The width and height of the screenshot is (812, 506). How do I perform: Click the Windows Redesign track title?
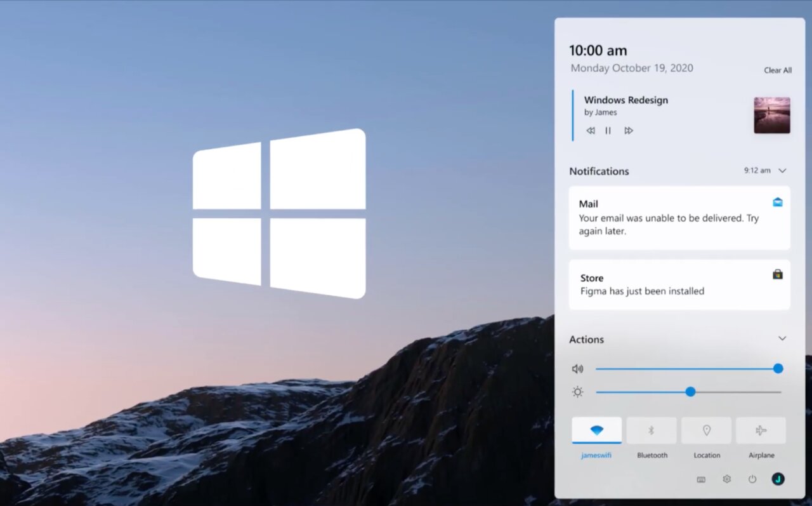(x=626, y=100)
